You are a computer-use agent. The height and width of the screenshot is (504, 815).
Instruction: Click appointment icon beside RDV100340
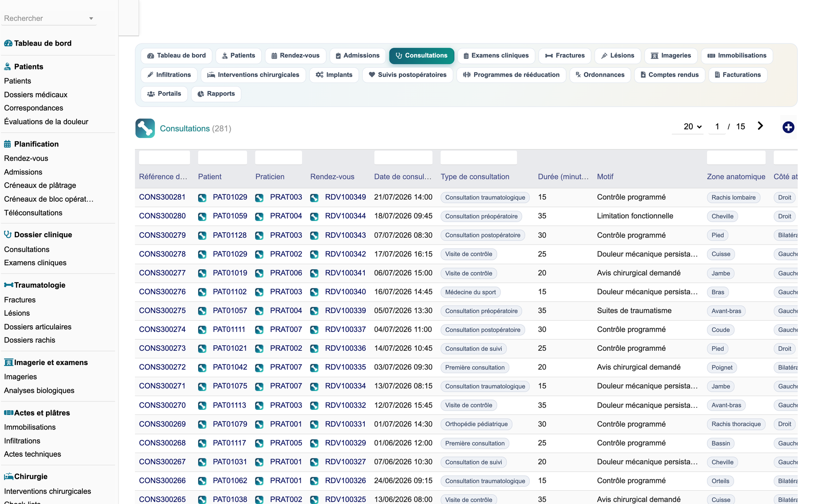pyautogui.click(x=314, y=292)
